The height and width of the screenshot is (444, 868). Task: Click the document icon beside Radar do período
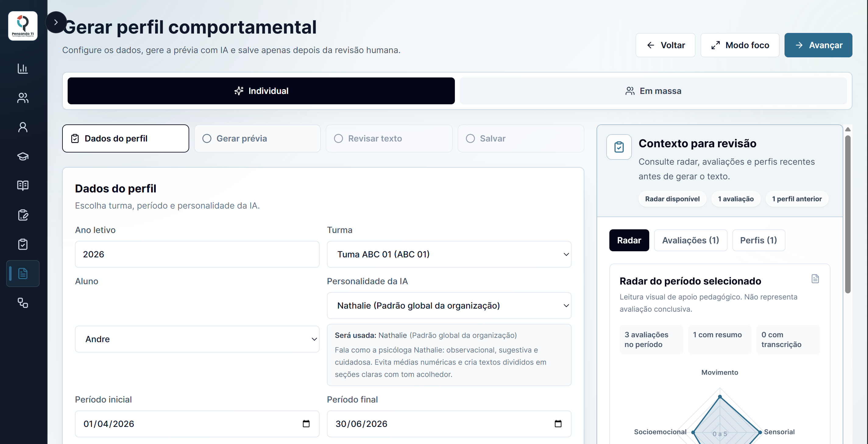point(815,279)
